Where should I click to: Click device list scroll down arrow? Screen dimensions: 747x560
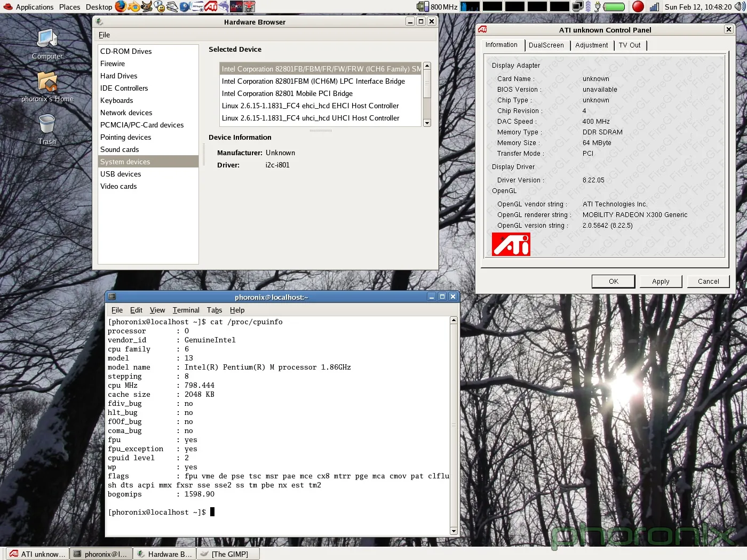(x=427, y=123)
